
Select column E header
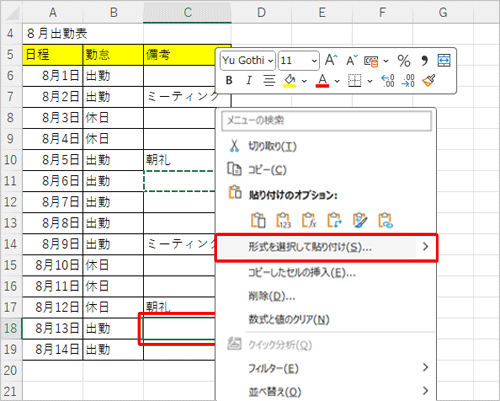(322, 12)
